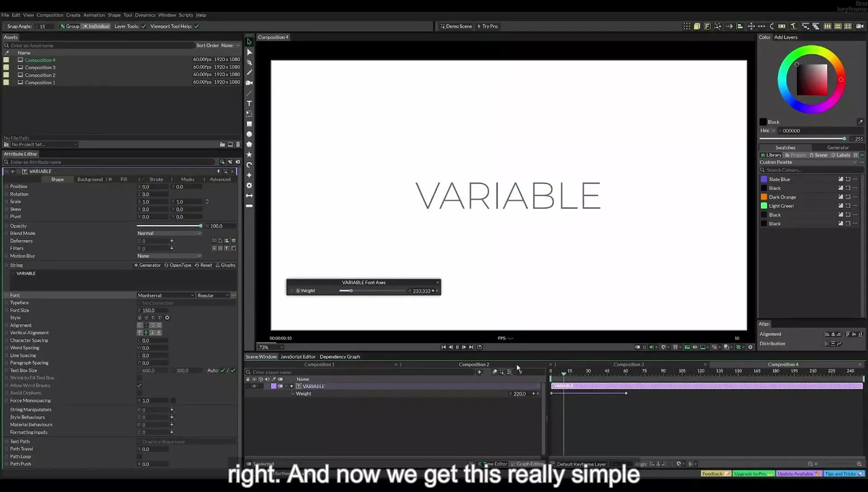Select the Capsule shape tool

coord(249,206)
